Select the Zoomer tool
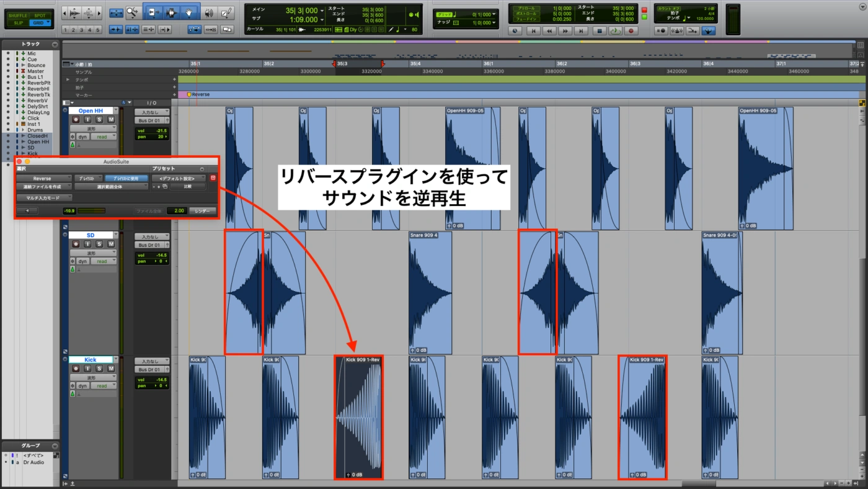The height and width of the screenshot is (489, 868). [133, 12]
